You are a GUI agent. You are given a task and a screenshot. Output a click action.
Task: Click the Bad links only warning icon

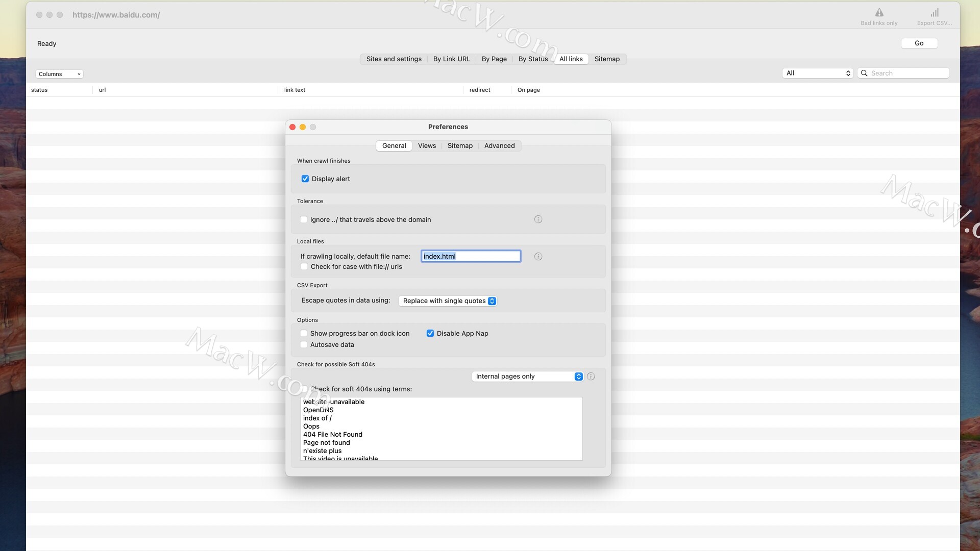pos(879,13)
